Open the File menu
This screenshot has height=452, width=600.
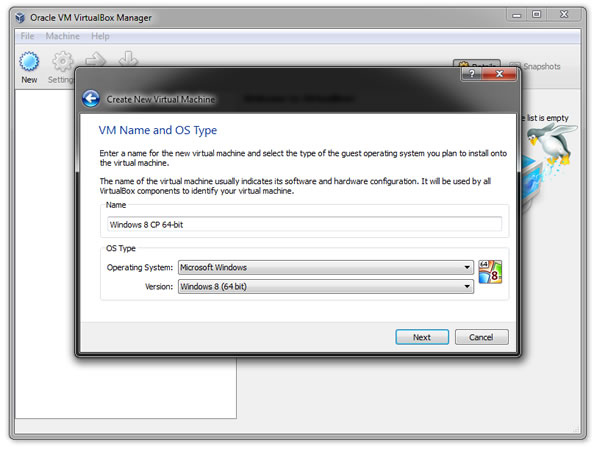pos(27,36)
